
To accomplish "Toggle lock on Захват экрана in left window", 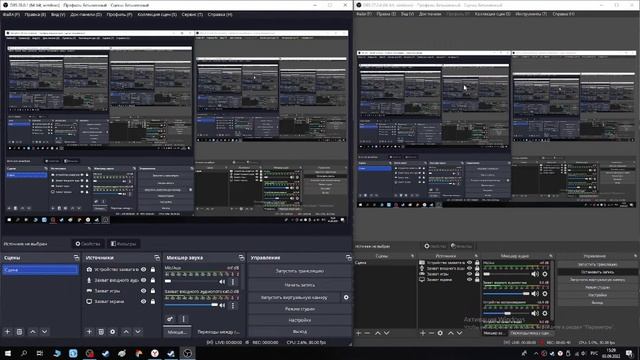I will pos(153,302).
